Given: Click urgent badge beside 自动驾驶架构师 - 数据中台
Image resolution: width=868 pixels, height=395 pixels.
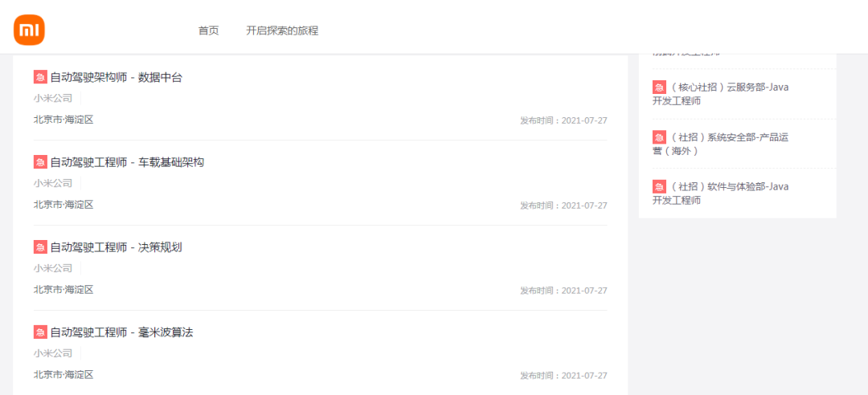Looking at the screenshot, I should tap(40, 77).
